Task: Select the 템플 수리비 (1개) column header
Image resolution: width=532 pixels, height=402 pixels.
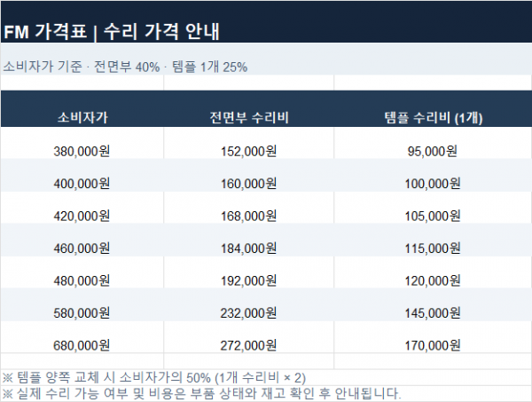Action: coord(433,109)
